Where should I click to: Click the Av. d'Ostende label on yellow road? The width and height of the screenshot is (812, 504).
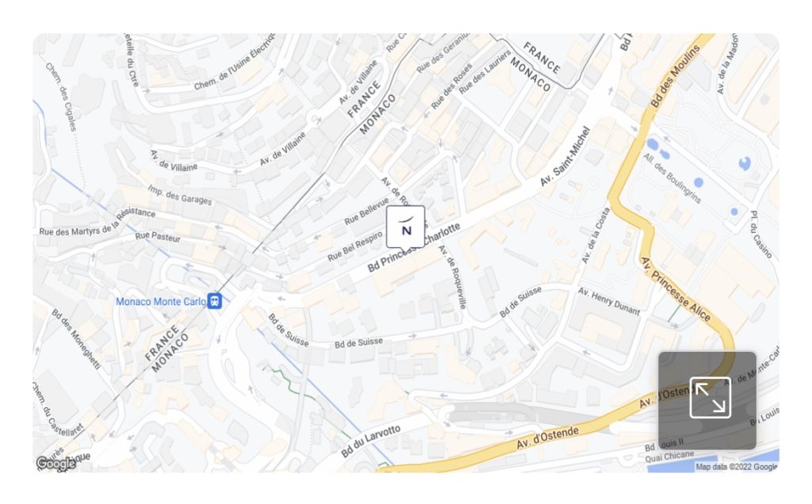point(547,437)
